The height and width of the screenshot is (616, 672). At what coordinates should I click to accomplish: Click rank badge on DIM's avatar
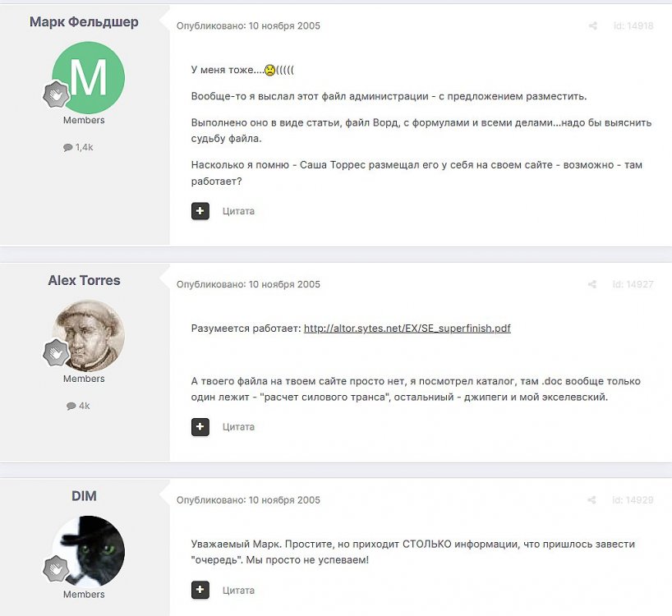pos(56,568)
